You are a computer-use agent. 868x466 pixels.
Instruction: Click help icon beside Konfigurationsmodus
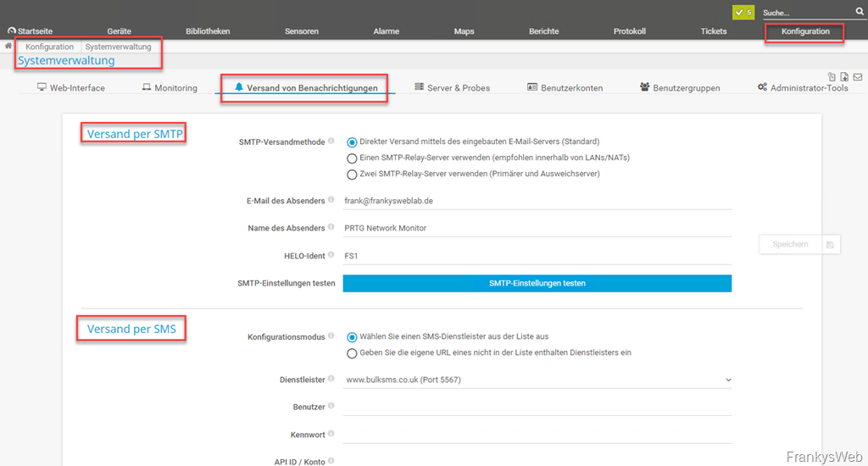tap(331, 336)
